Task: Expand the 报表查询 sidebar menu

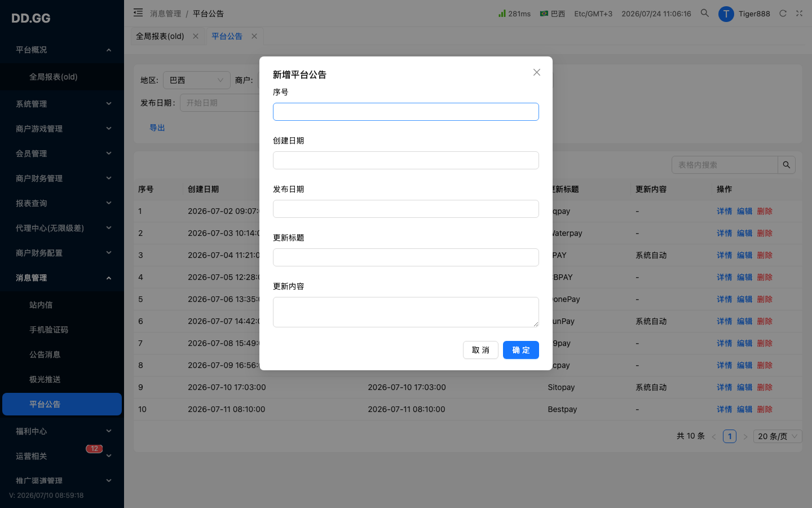Action: 62,203
